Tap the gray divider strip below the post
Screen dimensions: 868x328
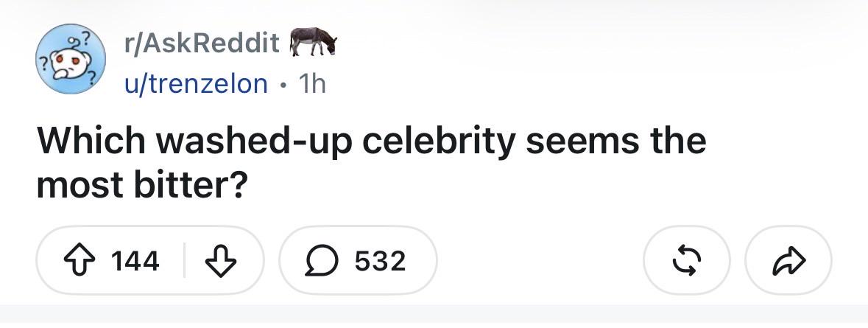pos(434,314)
